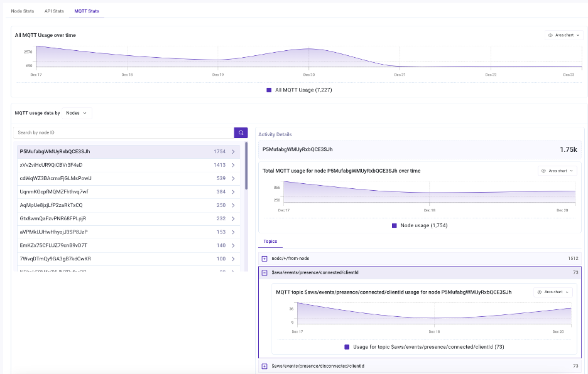Click the purple search magnifier button
This screenshot has height=374, width=588.
[241, 132]
